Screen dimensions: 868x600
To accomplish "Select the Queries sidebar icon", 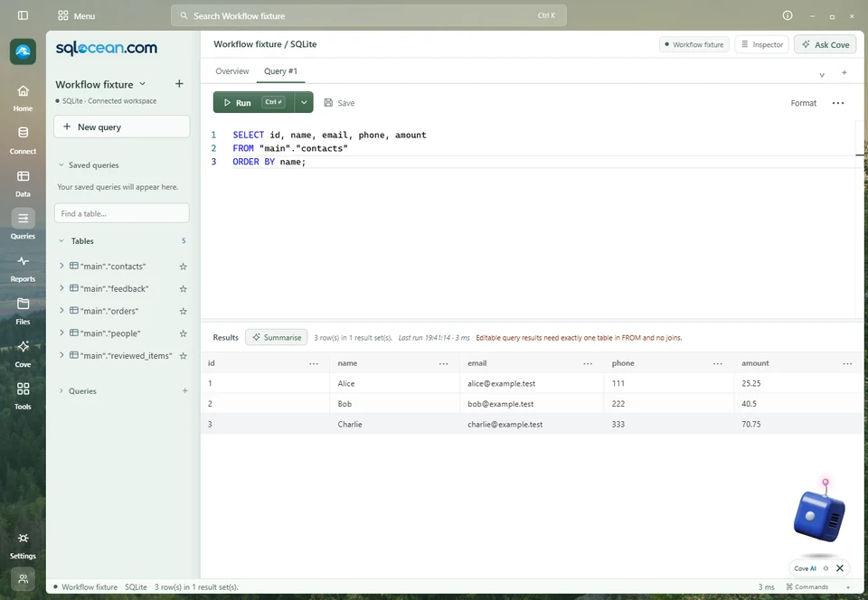I will tap(23, 224).
